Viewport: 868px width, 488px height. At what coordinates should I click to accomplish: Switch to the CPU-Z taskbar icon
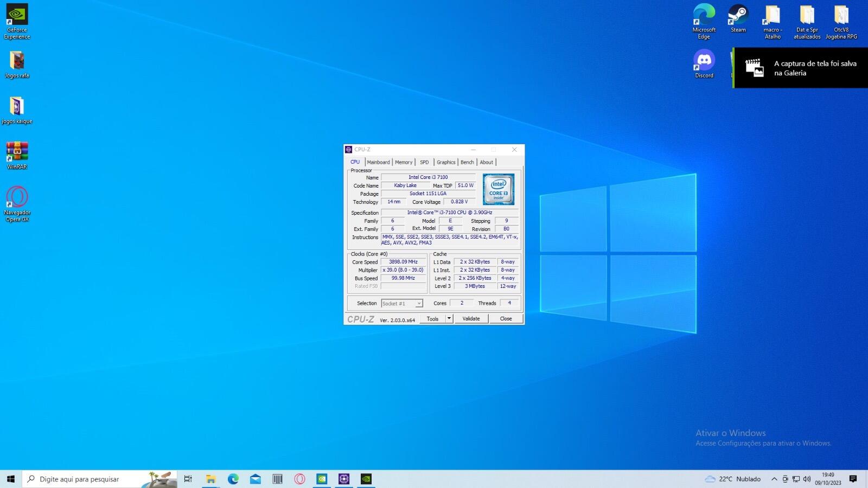point(344,479)
